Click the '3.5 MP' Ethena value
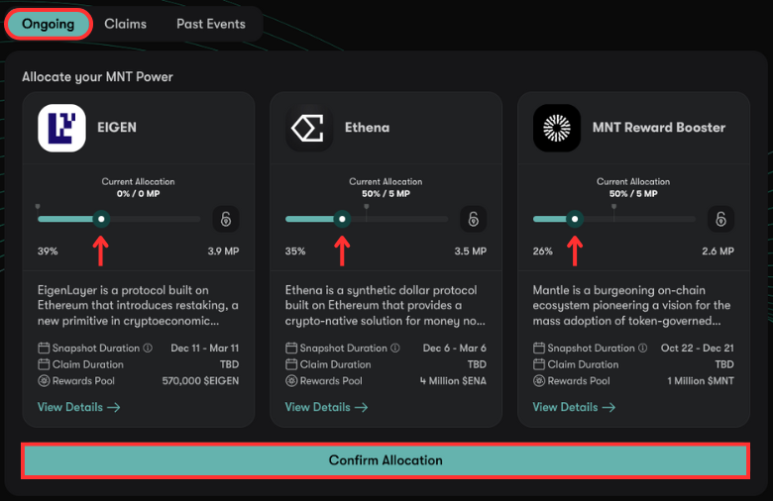Image resolution: width=773 pixels, height=501 pixels. point(471,251)
